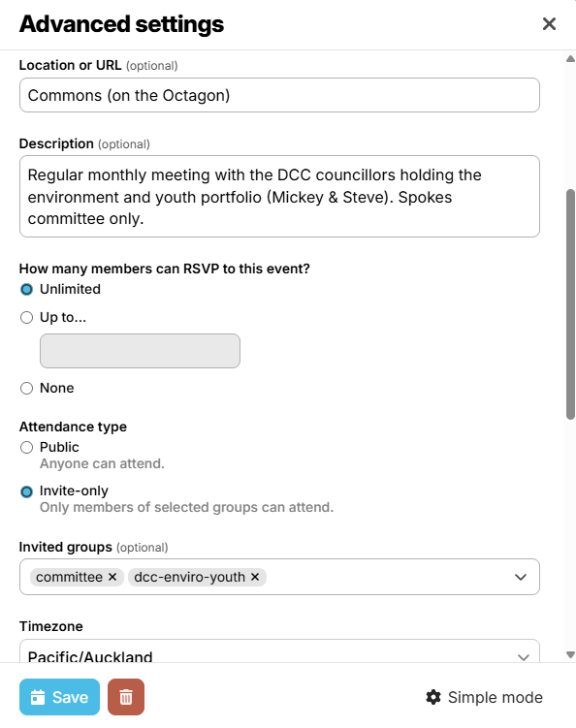The width and height of the screenshot is (576, 728).
Task: Click the gear icon for Simple mode
Action: click(433, 697)
